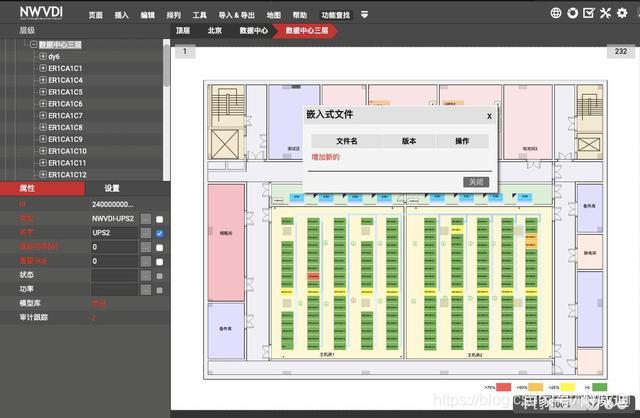Click the 版本 column header

pos(409,141)
